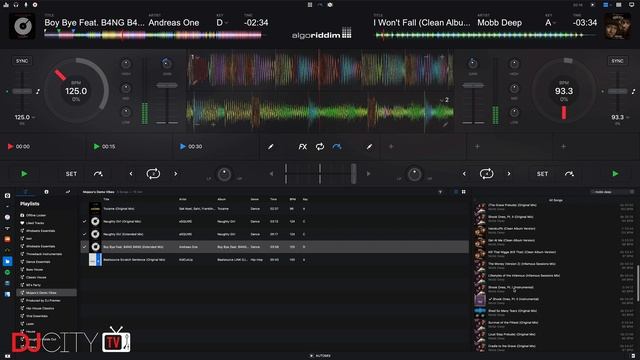Screen dimensions: 640x360
Task: Select the Beatsource Scratch Sentence track row
Action: (x=274, y=260)
